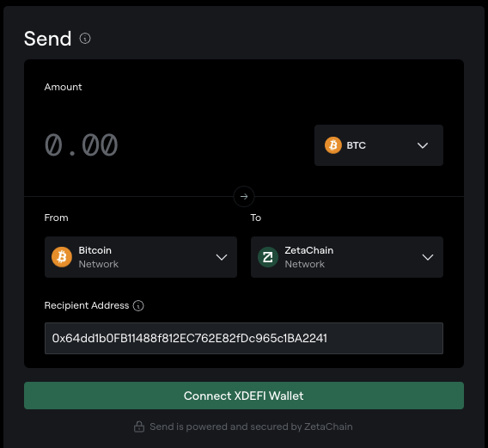This screenshot has width=488, height=448.
Task: Click the Bitcoin Network logo icon
Action: click(x=62, y=257)
